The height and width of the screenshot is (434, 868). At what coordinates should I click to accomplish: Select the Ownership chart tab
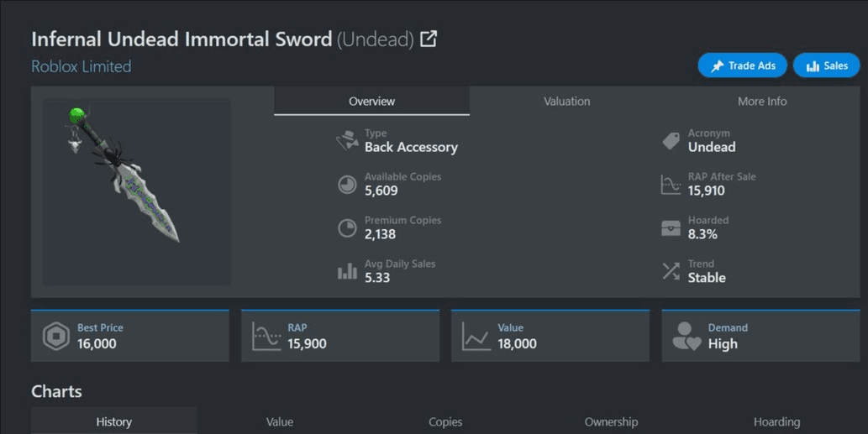pos(611,421)
